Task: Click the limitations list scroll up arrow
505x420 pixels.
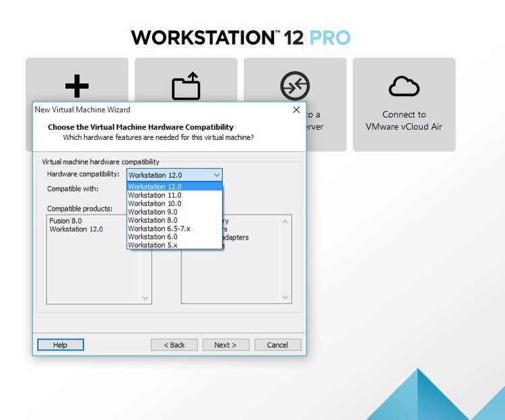Action: [285, 221]
